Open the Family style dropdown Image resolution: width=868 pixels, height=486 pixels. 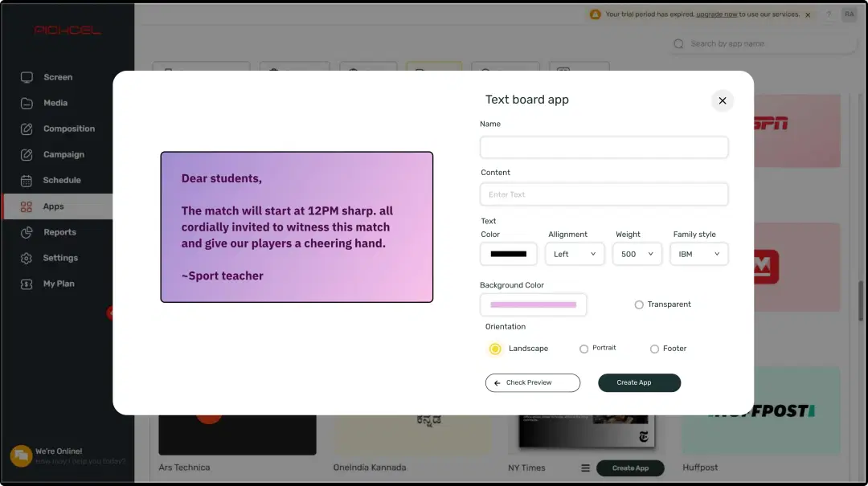(x=698, y=254)
